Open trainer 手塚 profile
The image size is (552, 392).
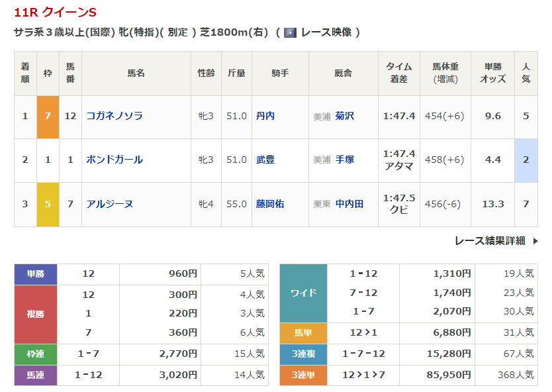click(345, 160)
